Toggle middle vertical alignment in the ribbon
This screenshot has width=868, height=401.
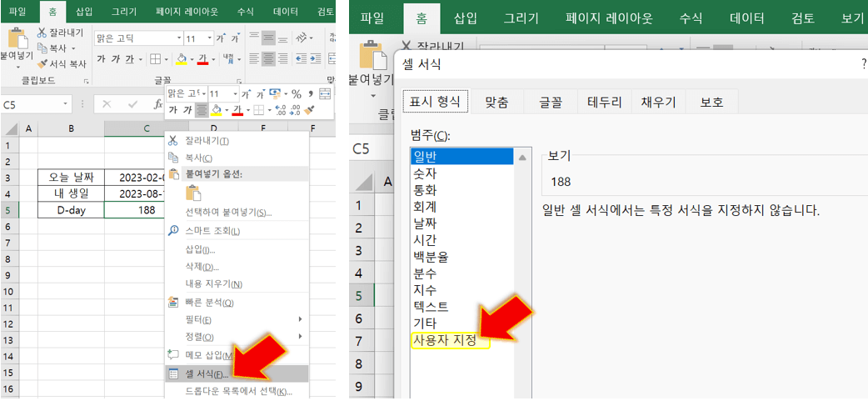[x=268, y=38]
